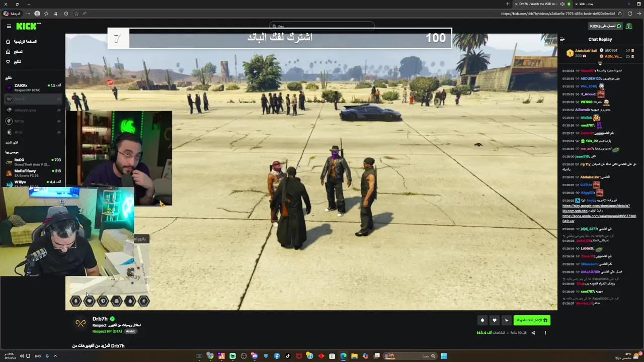
Task: Open the Browse sidebar link
Action: (14, 52)
